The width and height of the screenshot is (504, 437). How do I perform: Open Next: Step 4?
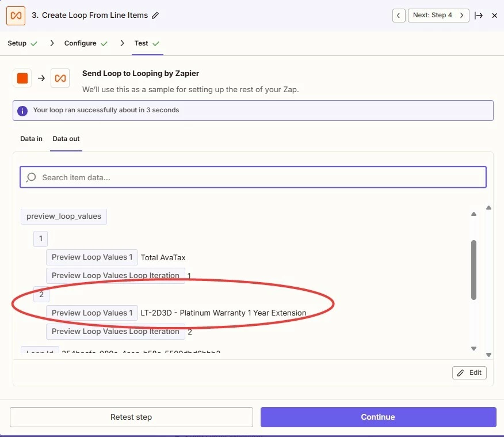click(438, 16)
